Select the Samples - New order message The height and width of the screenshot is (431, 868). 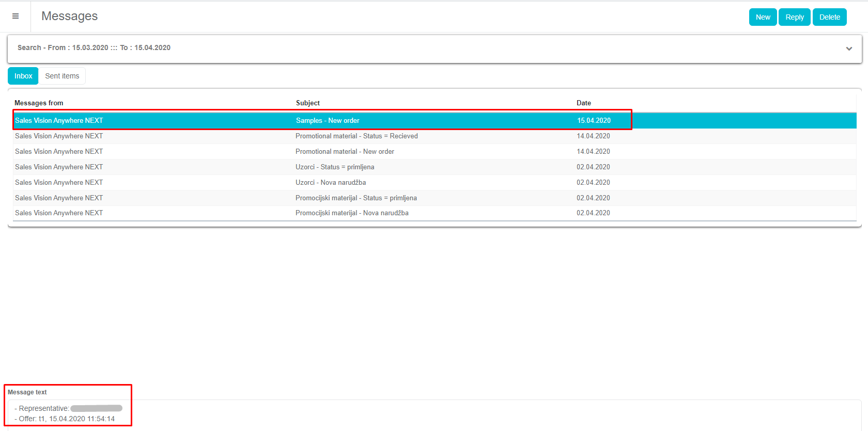click(327, 120)
